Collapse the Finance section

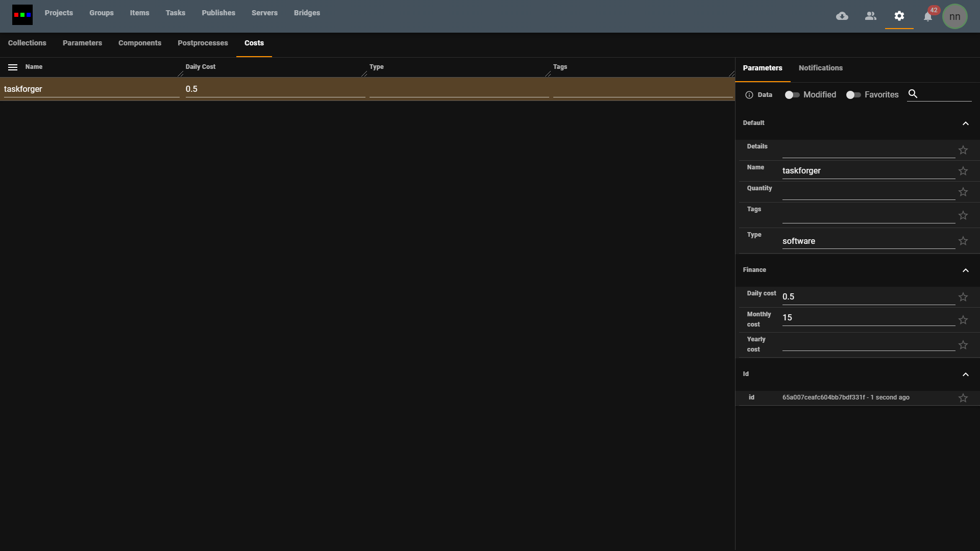(965, 270)
